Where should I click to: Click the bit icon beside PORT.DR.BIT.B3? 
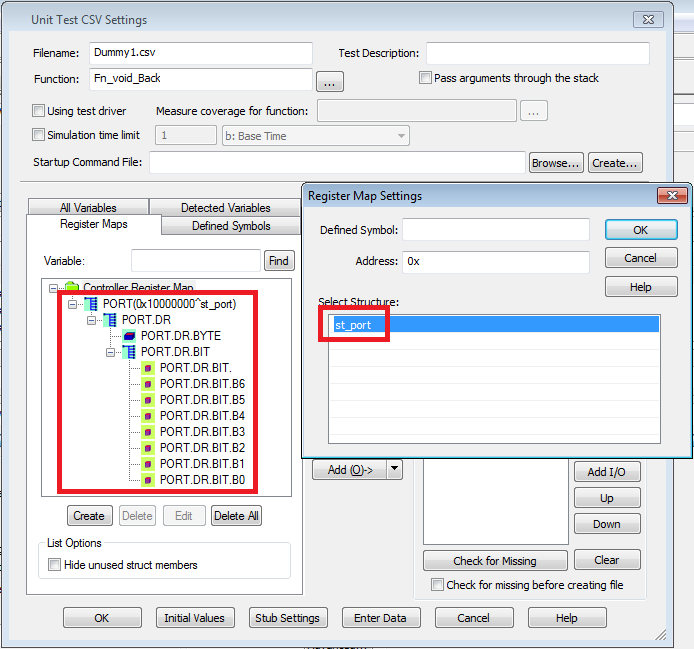[148, 432]
